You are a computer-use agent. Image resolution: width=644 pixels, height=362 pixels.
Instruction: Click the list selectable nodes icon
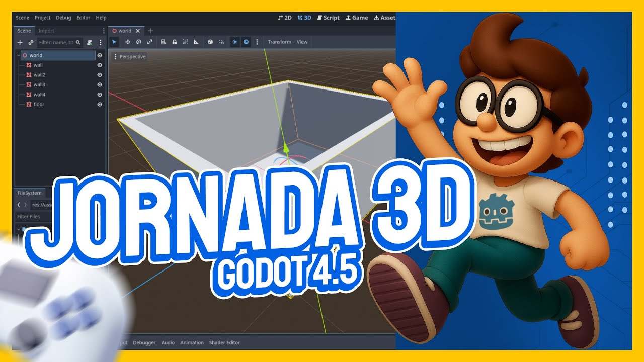point(164,42)
